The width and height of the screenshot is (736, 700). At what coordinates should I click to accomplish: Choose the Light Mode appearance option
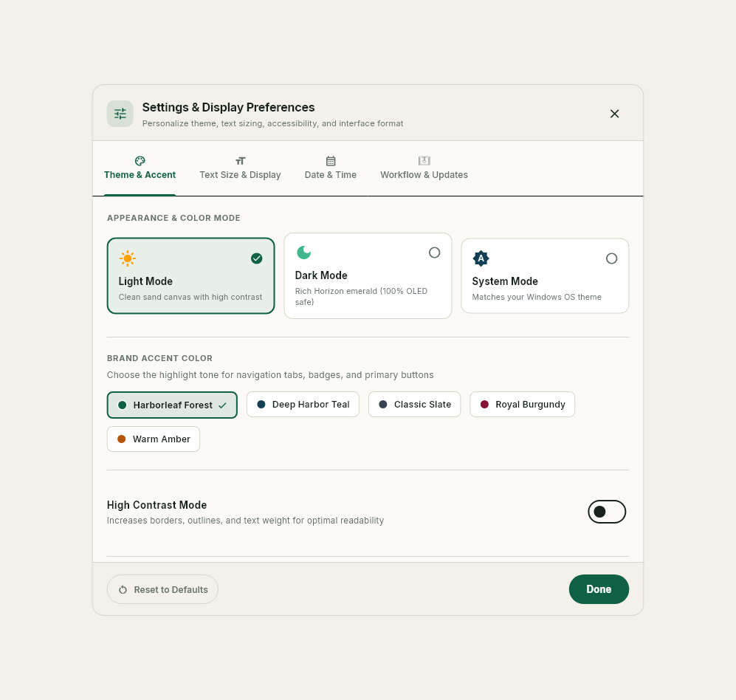click(190, 275)
